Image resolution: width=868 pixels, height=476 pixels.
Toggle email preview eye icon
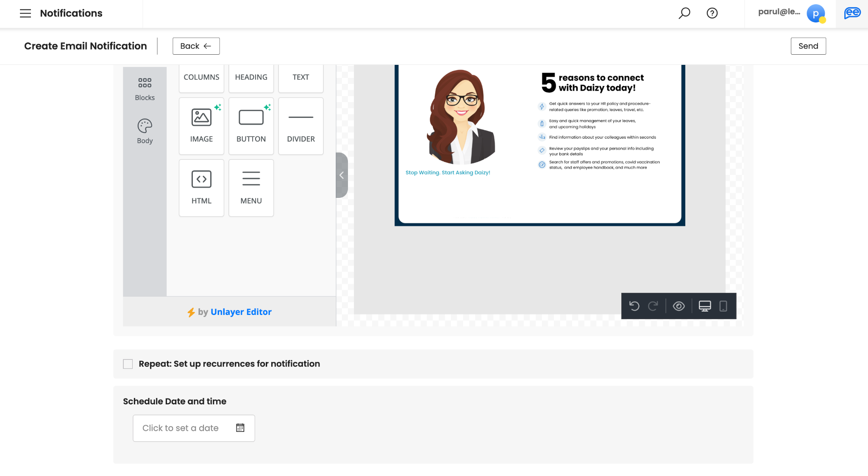pyautogui.click(x=679, y=306)
